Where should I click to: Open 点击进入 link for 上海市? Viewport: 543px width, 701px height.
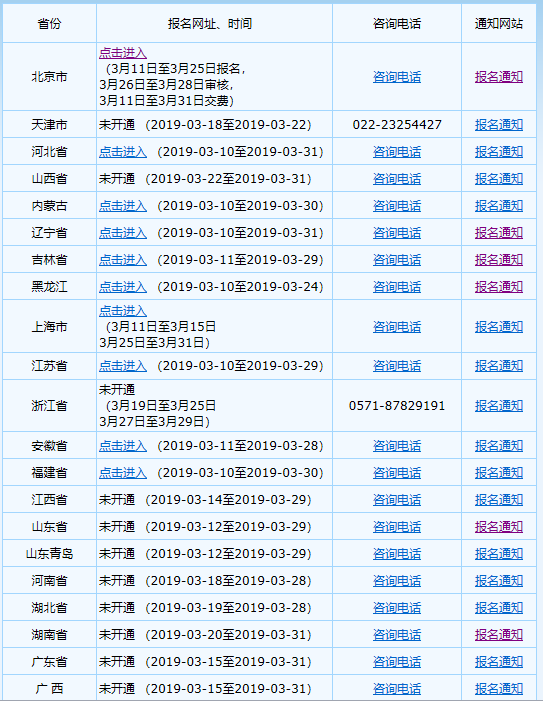pos(123,311)
